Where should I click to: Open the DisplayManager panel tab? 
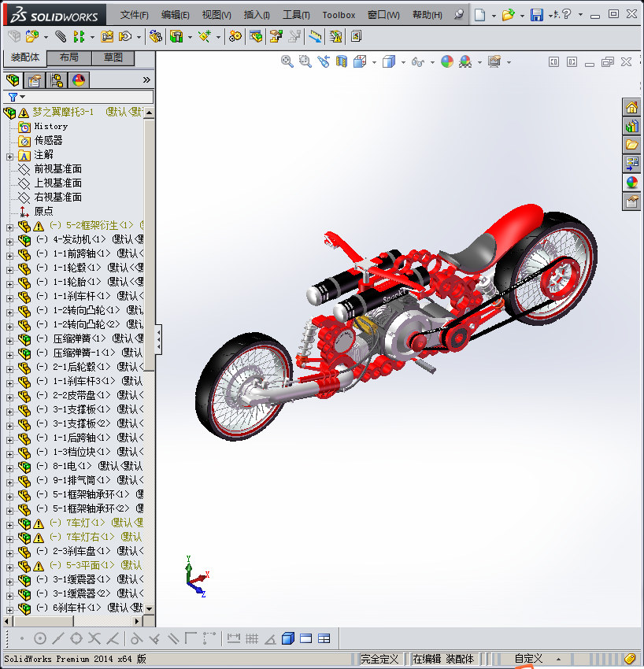[79, 80]
